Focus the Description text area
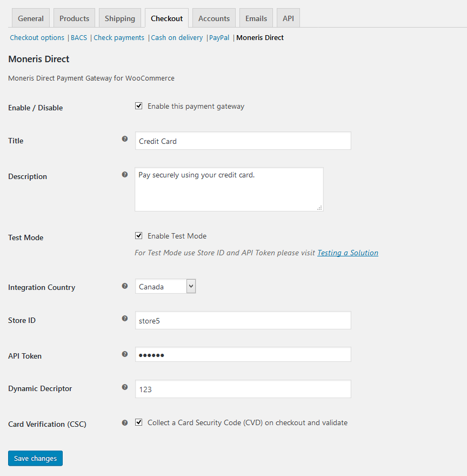This screenshot has height=476, width=467. tap(229, 189)
